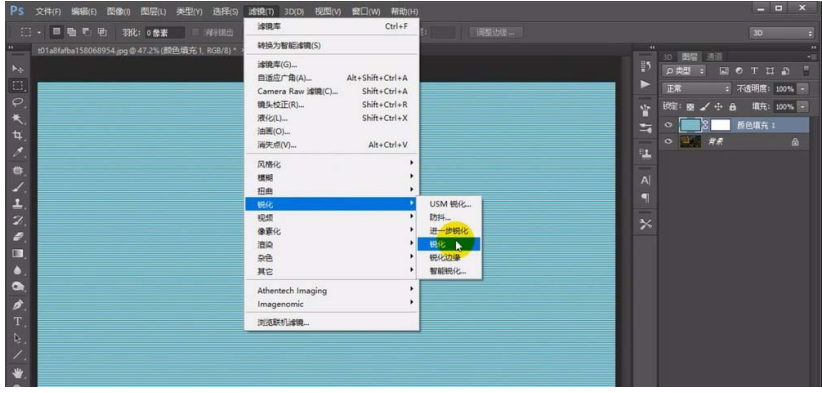Open the History panel icon

click(x=645, y=67)
